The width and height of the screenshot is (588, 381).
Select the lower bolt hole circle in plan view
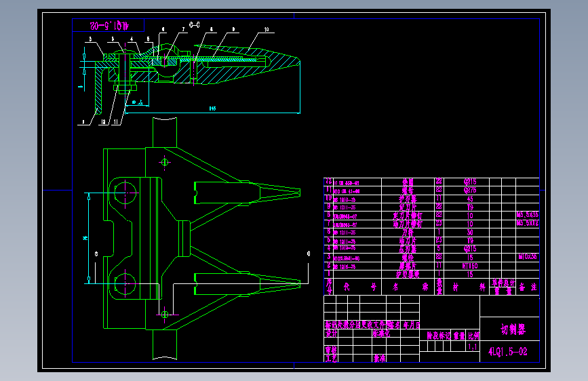125,284
